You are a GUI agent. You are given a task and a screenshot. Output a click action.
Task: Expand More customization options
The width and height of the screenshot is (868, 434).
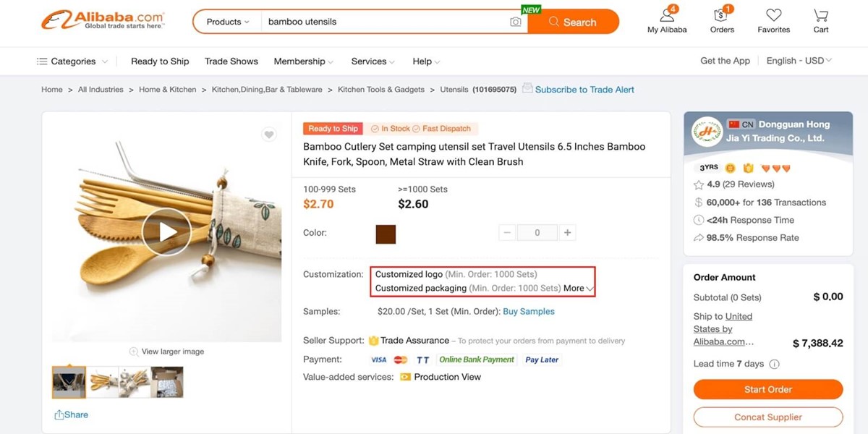(x=579, y=288)
